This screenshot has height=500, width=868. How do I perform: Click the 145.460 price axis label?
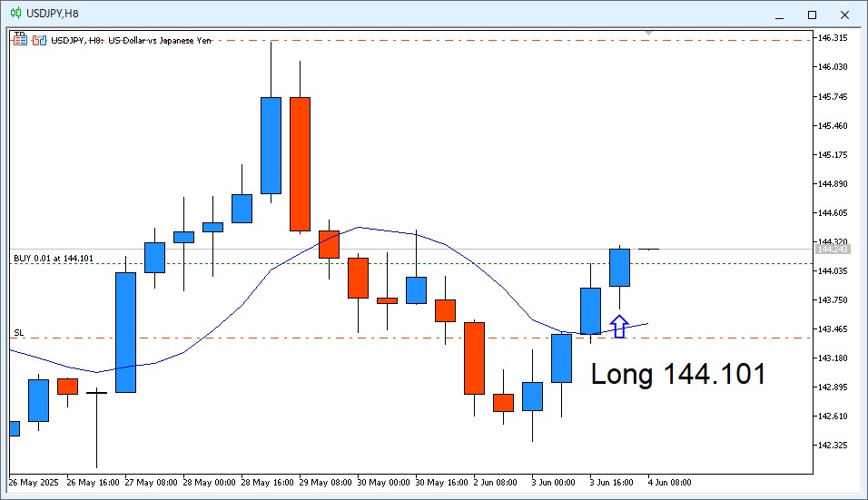[x=833, y=125]
